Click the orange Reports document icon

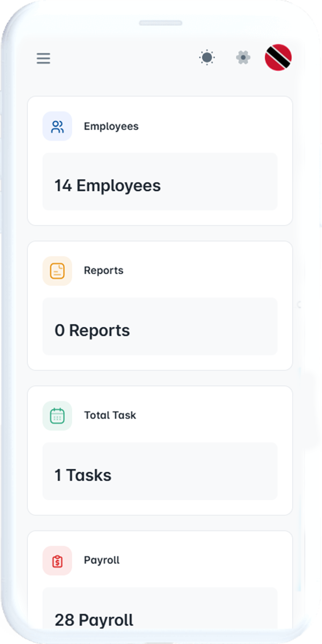tap(57, 271)
